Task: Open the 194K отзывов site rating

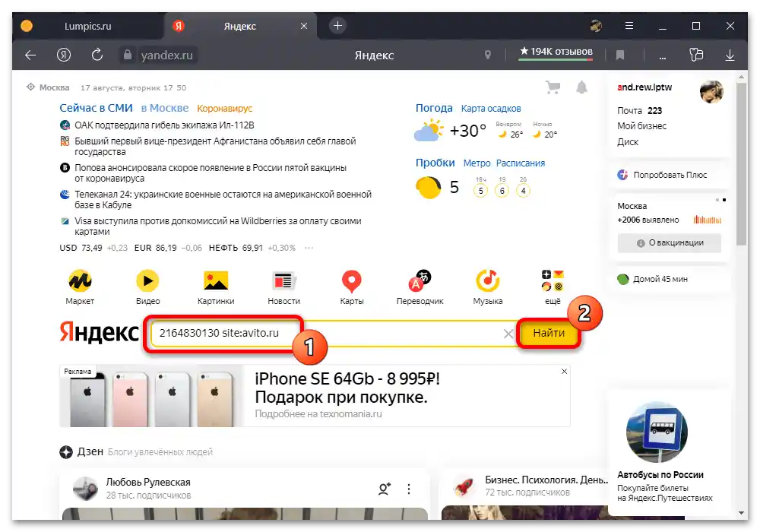Action: 556,52
